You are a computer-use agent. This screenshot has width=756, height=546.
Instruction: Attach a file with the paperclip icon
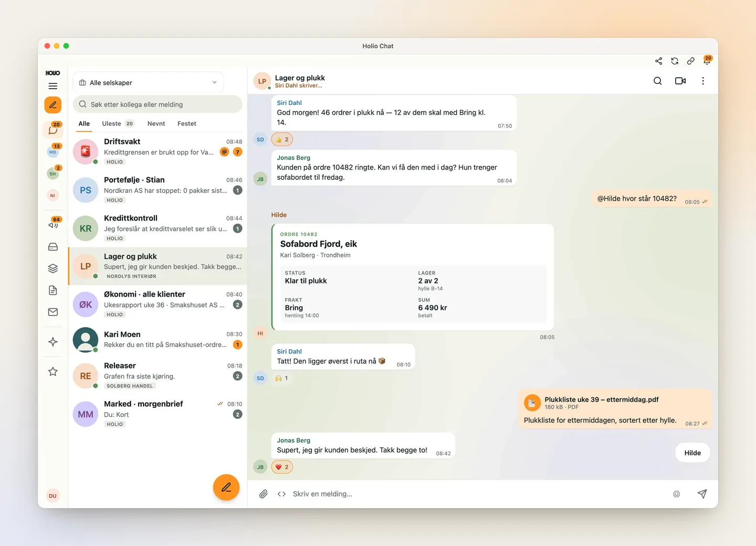tap(264, 494)
